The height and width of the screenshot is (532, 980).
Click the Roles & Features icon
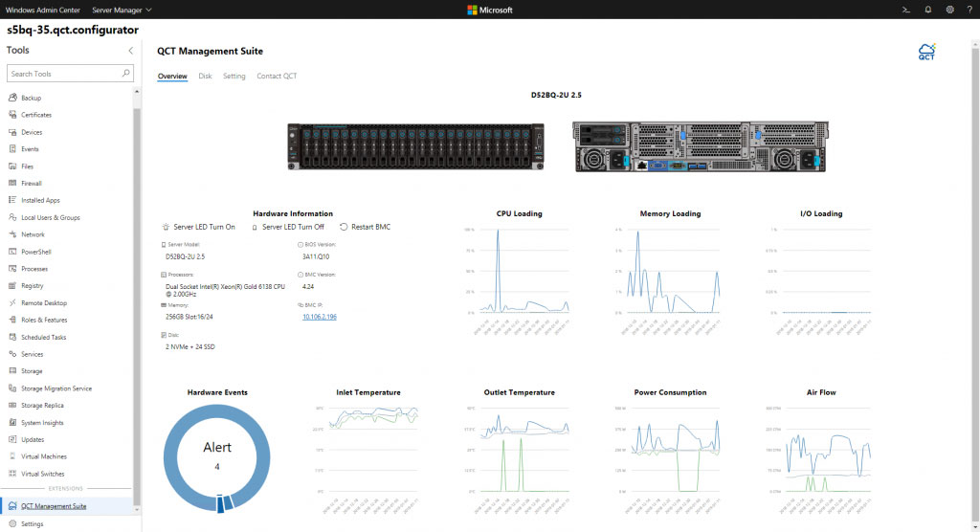click(12, 320)
